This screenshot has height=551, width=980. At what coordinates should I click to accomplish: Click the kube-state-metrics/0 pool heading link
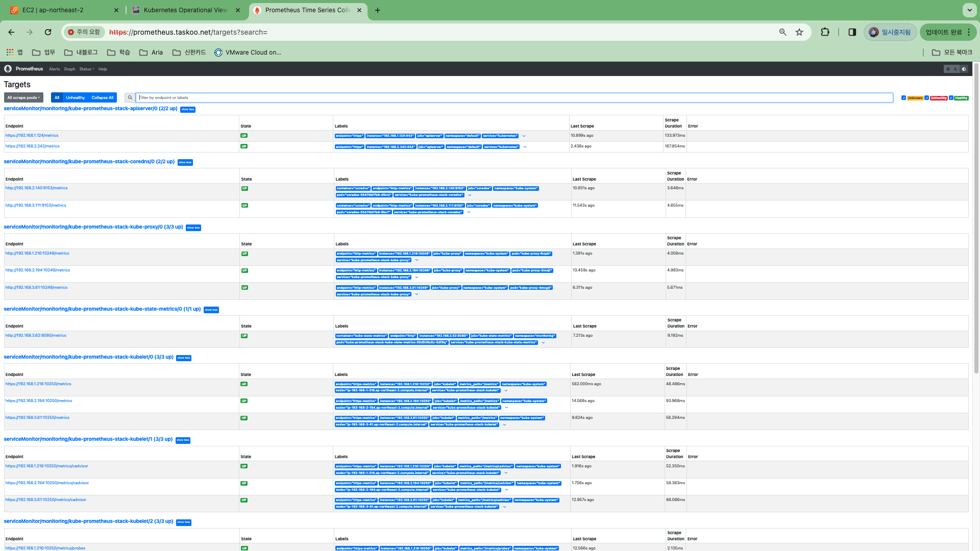[x=102, y=309]
